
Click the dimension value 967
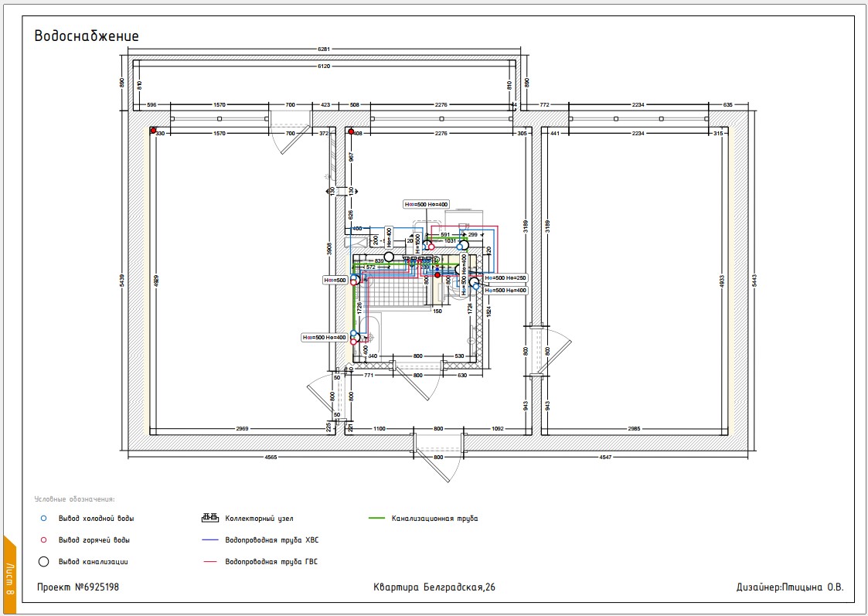[x=351, y=157]
